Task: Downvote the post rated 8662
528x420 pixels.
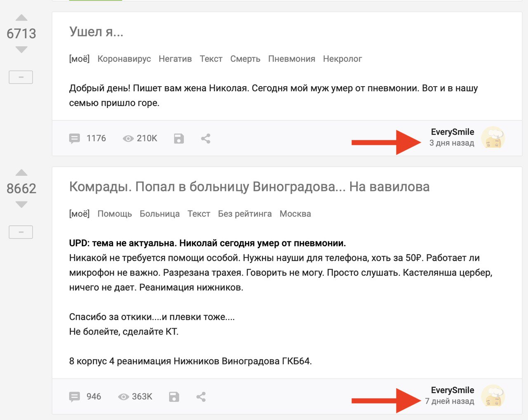Action: point(21,205)
